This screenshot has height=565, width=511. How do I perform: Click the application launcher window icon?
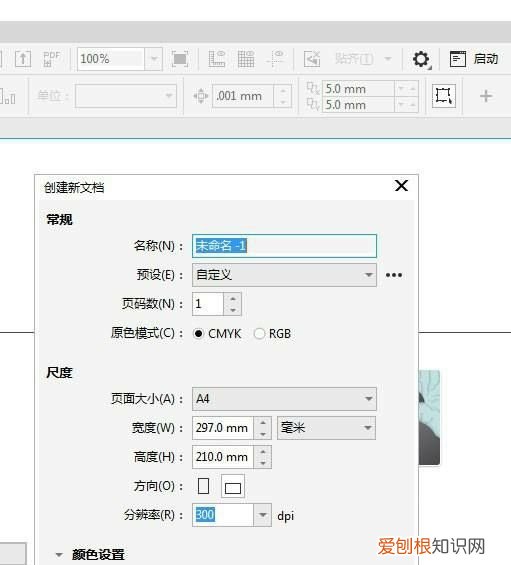tap(458, 59)
